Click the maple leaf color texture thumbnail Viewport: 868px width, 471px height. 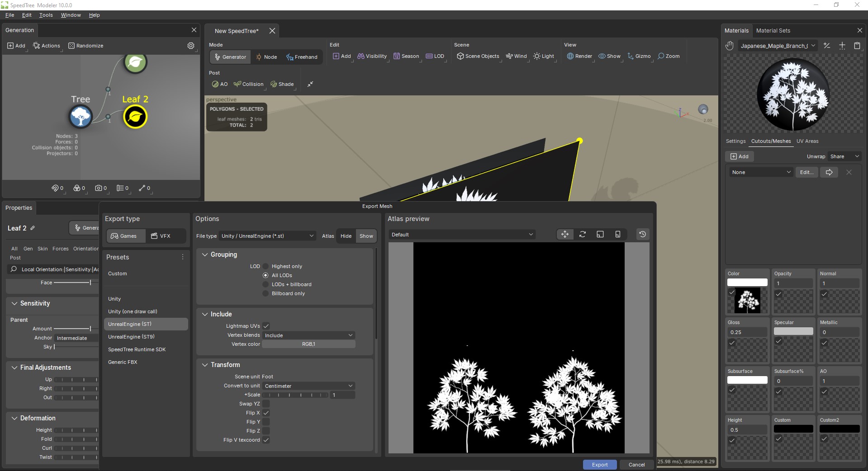pyautogui.click(x=748, y=301)
